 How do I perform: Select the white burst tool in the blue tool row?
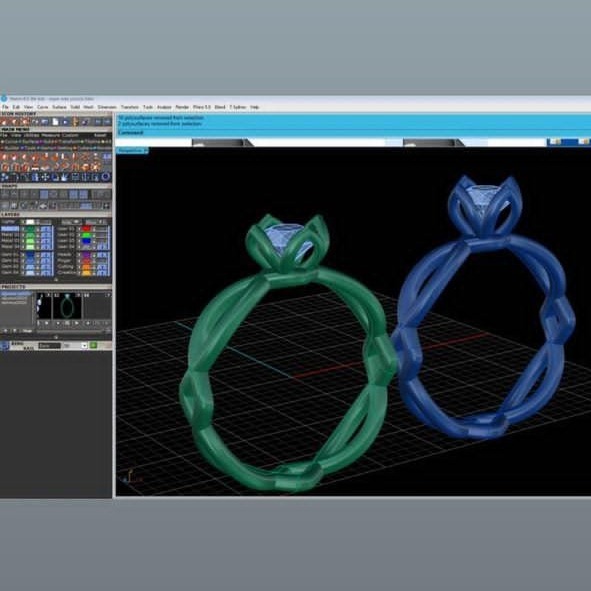tap(65, 177)
